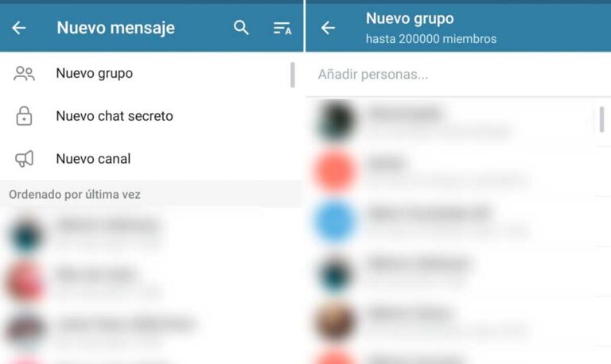This screenshot has width=611, height=364.
Task: Open contact search with the magnifier icon
Action: coord(241,28)
